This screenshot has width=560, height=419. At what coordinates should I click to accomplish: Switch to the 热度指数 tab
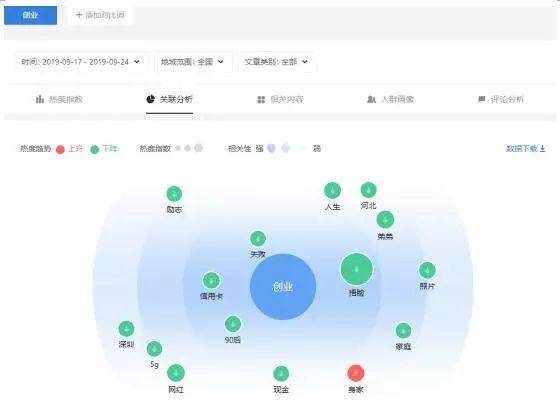(x=59, y=99)
